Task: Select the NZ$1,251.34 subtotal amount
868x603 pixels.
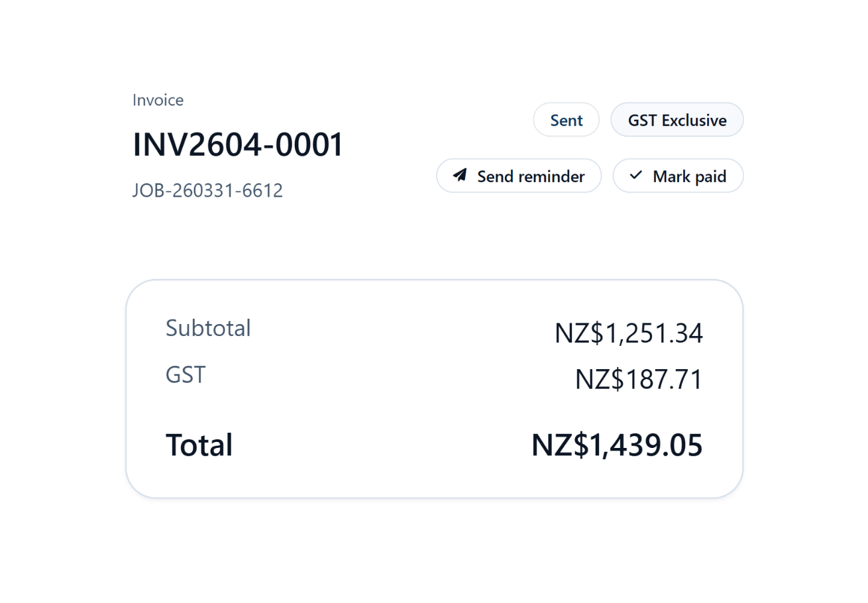Action: [628, 333]
